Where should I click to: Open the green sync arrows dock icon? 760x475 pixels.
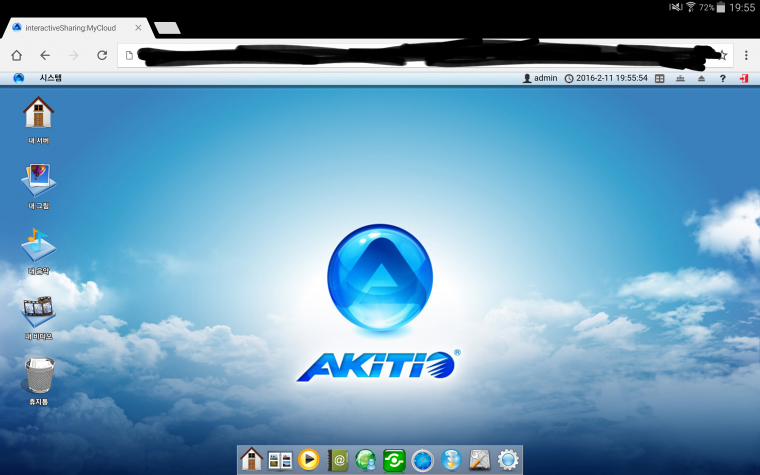(x=394, y=460)
